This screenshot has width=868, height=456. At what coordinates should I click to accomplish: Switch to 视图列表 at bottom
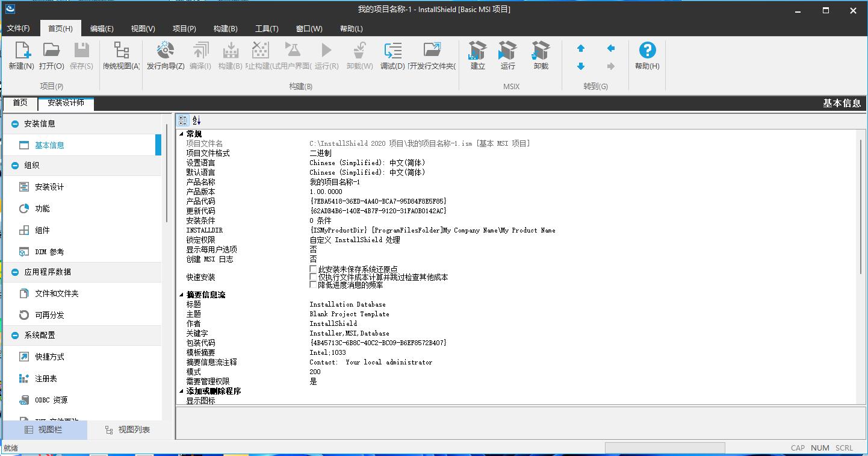click(127, 429)
